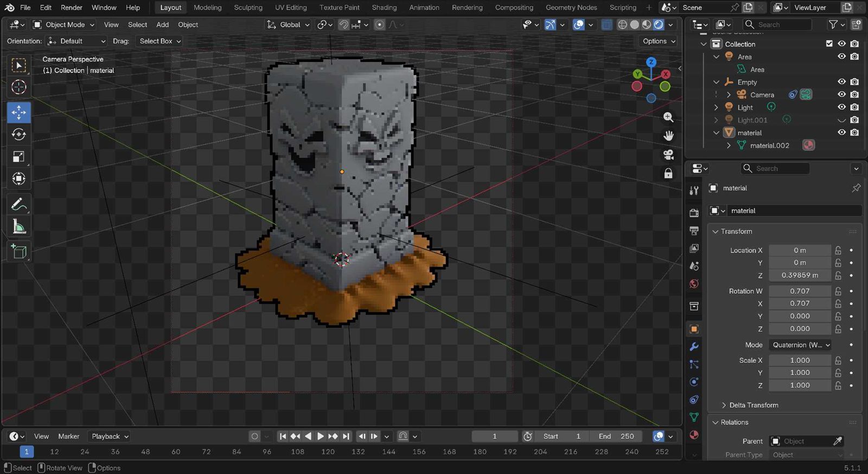Viewport: 868px width, 474px height.
Task: Open the File menu
Action: click(25, 8)
